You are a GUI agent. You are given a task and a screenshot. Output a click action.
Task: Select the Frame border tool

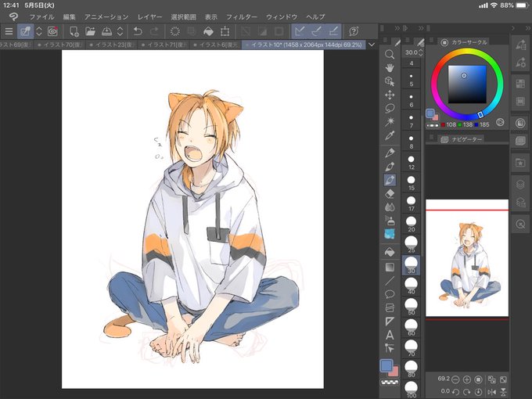pos(390,307)
